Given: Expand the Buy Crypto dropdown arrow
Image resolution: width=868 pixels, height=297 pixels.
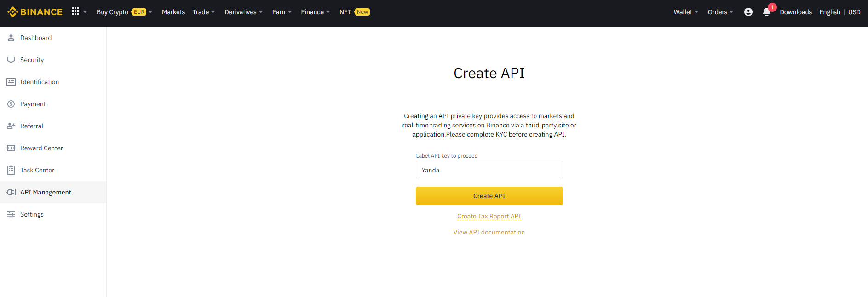Looking at the screenshot, I should [150, 12].
